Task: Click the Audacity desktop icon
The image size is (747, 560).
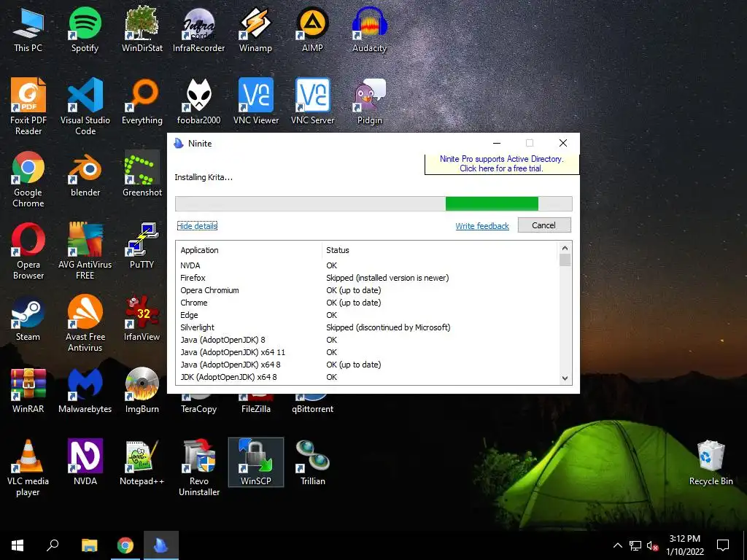Action: tap(369, 29)
